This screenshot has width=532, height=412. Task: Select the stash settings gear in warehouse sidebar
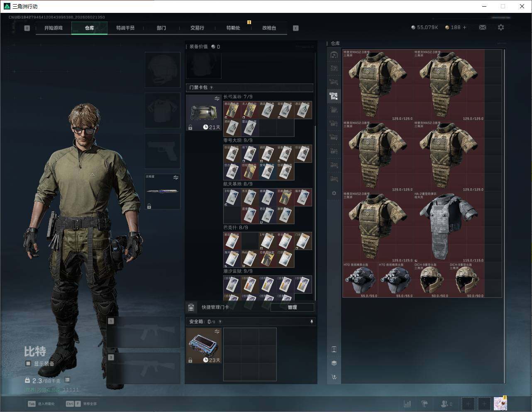[x=334, y=193]
